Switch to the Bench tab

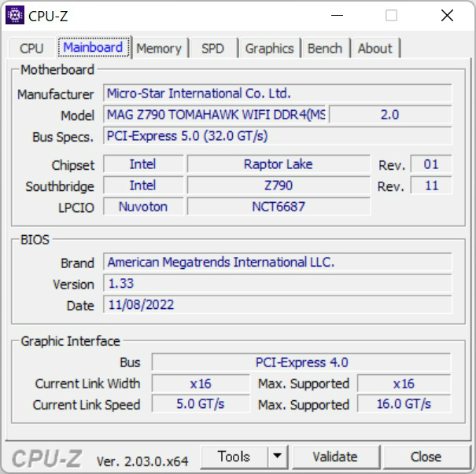click(325, 49)
